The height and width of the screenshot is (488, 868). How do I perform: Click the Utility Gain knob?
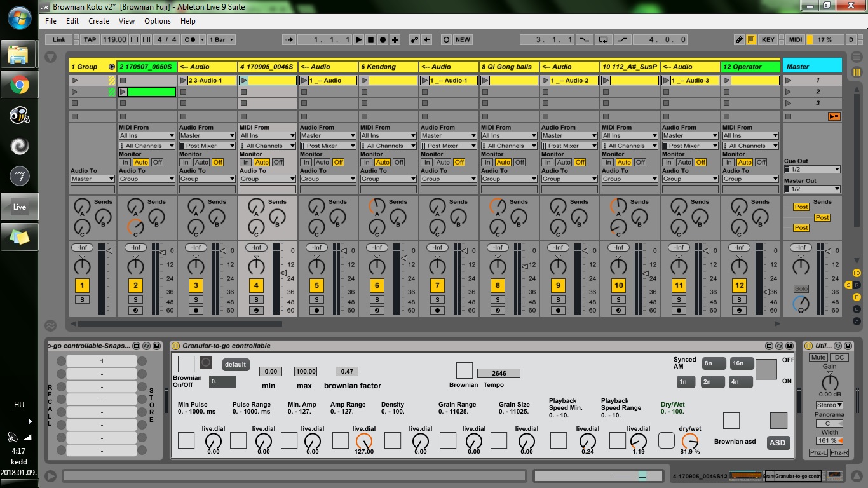829,383
